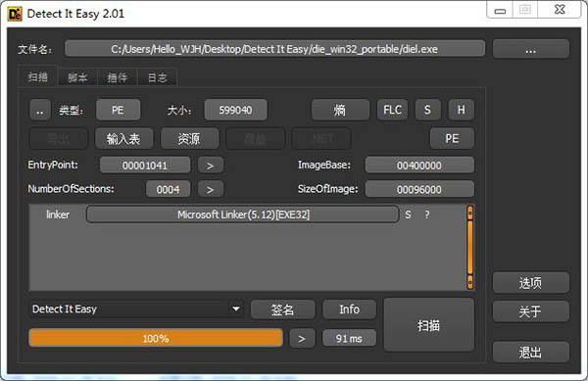The width and height of the screenshot is (588, 381).
Task: Click the orange results scrollbar thumb
Action: click(469, 248)
